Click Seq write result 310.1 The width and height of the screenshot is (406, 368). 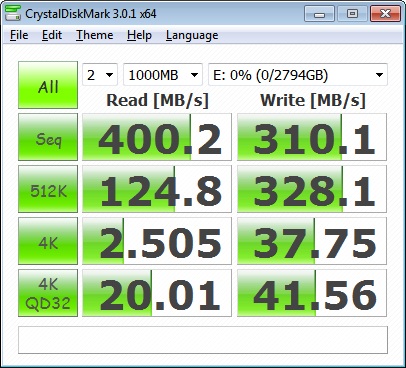(312, 137)
